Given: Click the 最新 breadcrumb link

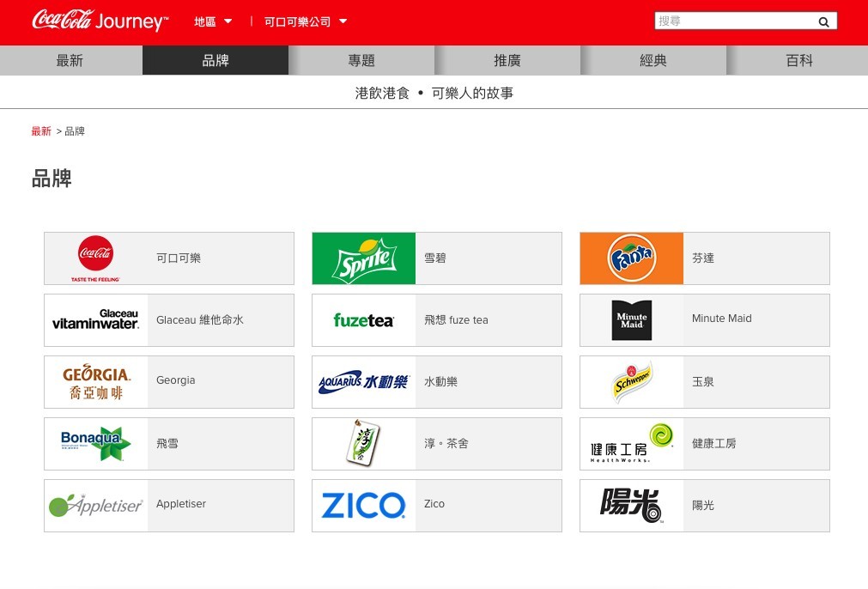Looking at the screenshot, I should pos(40,131).
